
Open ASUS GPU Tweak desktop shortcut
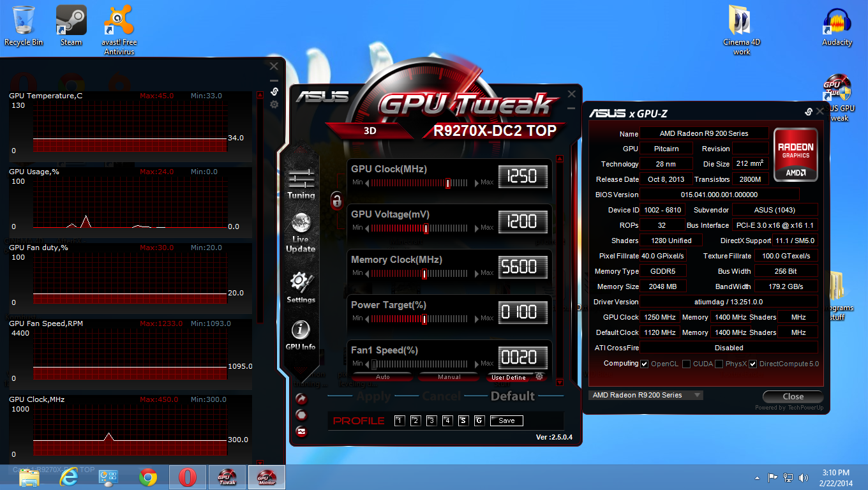[837, 99]
